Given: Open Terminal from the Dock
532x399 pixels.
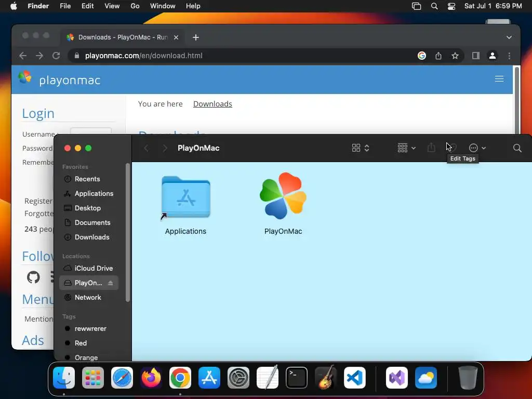Looking at the screenshot, I should (x=297, y=378).
